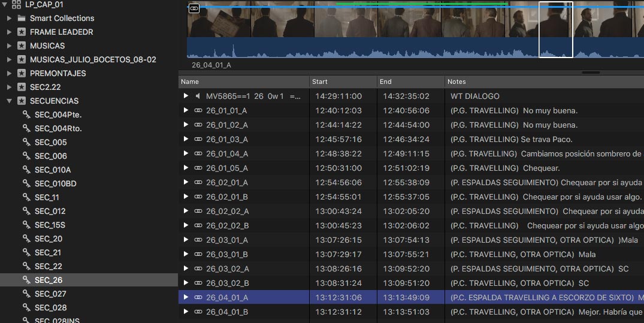Screen dimensions: 644x323
Task: Click the star icon next to MUSICAS
Action: [22, 46]
